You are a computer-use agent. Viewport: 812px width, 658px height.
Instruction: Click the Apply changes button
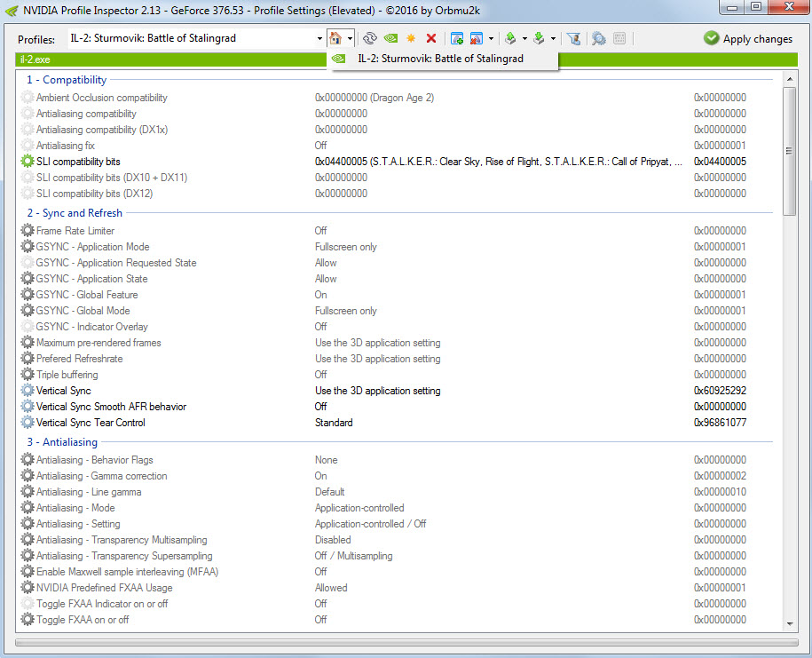(x=748, y=39)
